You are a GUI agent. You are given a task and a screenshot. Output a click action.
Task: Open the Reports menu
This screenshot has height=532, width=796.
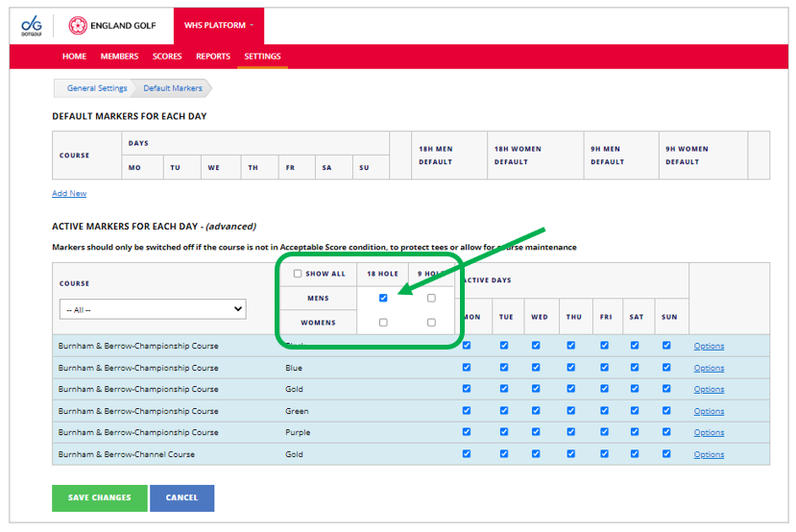point(213,57)
